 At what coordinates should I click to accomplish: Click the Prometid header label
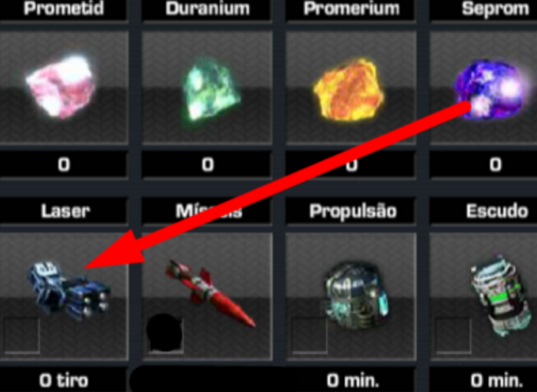click(x=64, y=8)
